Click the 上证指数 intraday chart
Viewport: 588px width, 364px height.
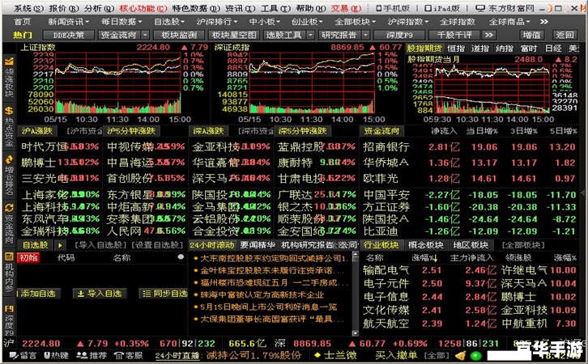click(x=118, y=83)
